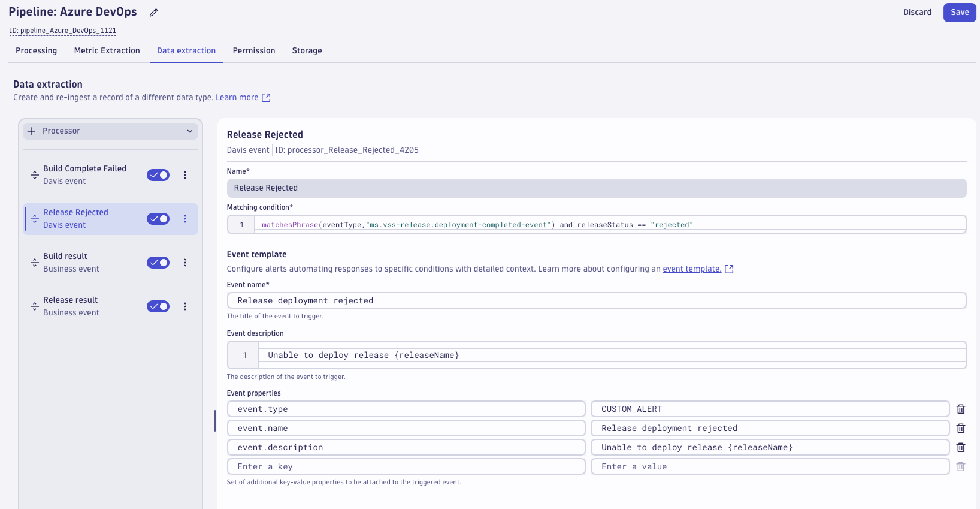Click the processor ID processor_Release_Rejected_4205
Screen dimensions: 980x509
(x=347, y=150)
